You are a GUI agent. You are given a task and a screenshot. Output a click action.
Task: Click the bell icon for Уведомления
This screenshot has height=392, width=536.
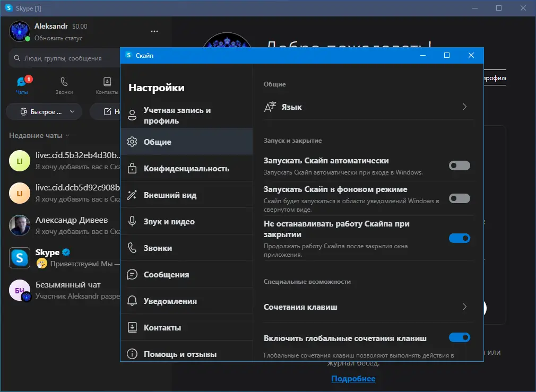tap(132, 301)
